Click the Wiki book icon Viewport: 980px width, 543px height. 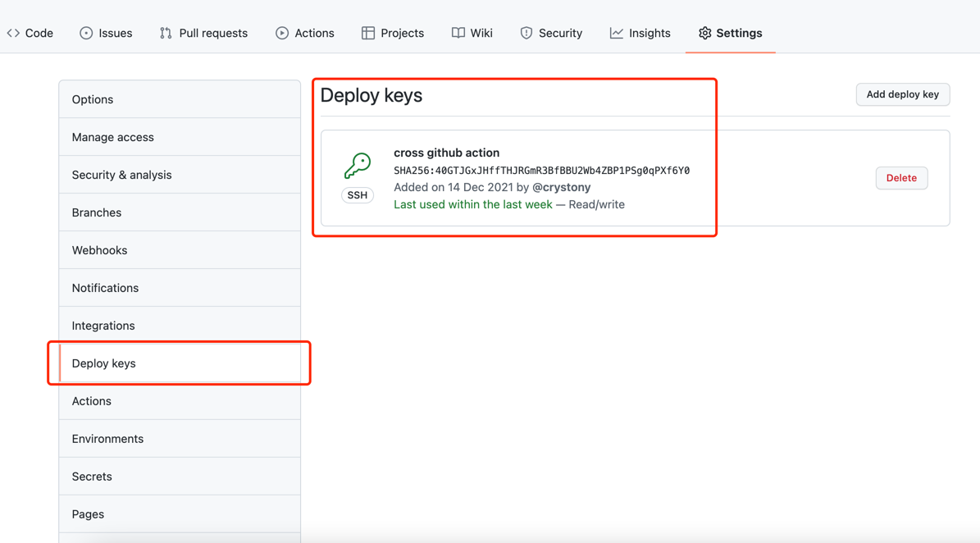click(458, 33)
